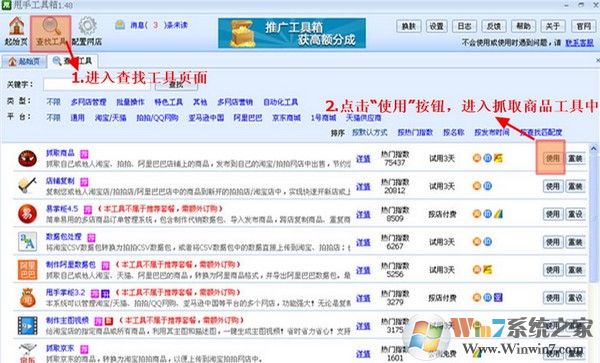Click the blue badge beside 甩手掌柜3.2
Screen dimensions: 600x363
pos(105,294)
